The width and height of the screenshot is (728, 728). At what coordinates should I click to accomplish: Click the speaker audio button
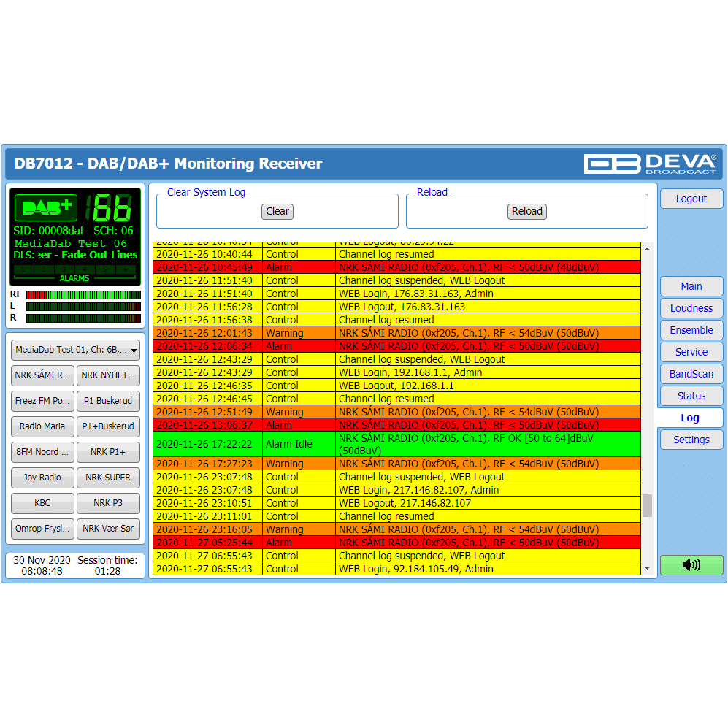pos(691,564)
